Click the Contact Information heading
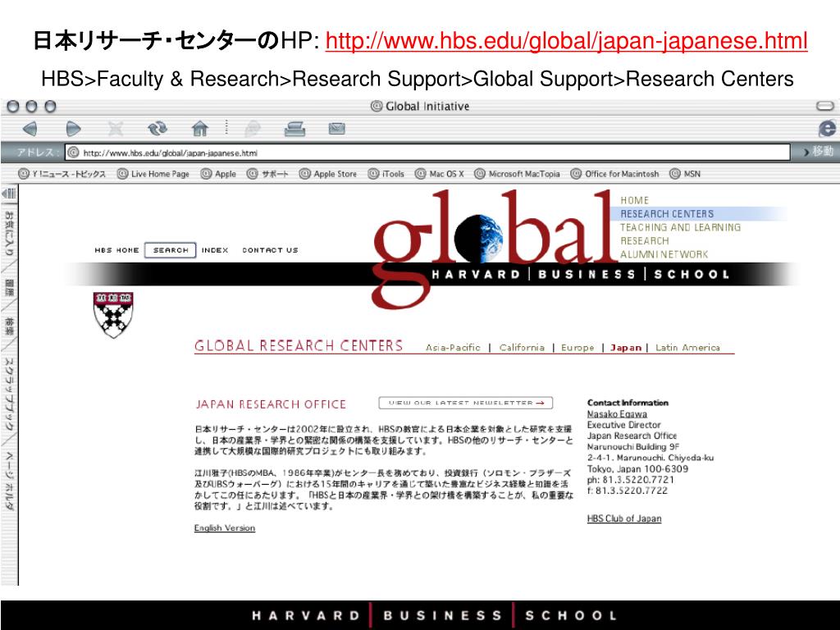The width and height of the screenshot is (840, 630). pos(628,403)
